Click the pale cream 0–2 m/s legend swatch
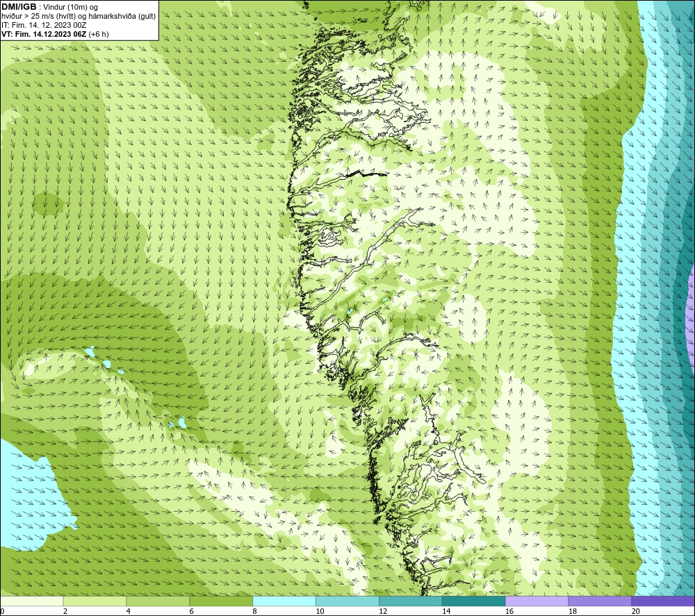 (x=32, y=601)
